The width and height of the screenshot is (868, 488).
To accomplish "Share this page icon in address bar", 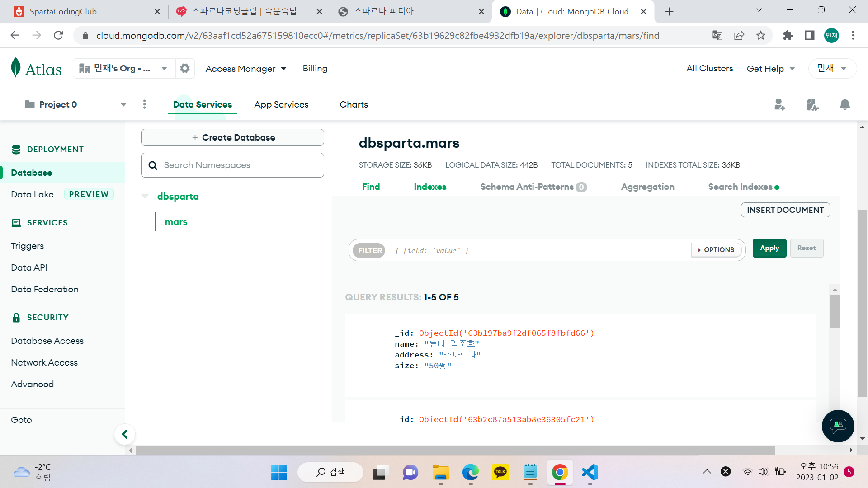I will [x=739, y=35].
